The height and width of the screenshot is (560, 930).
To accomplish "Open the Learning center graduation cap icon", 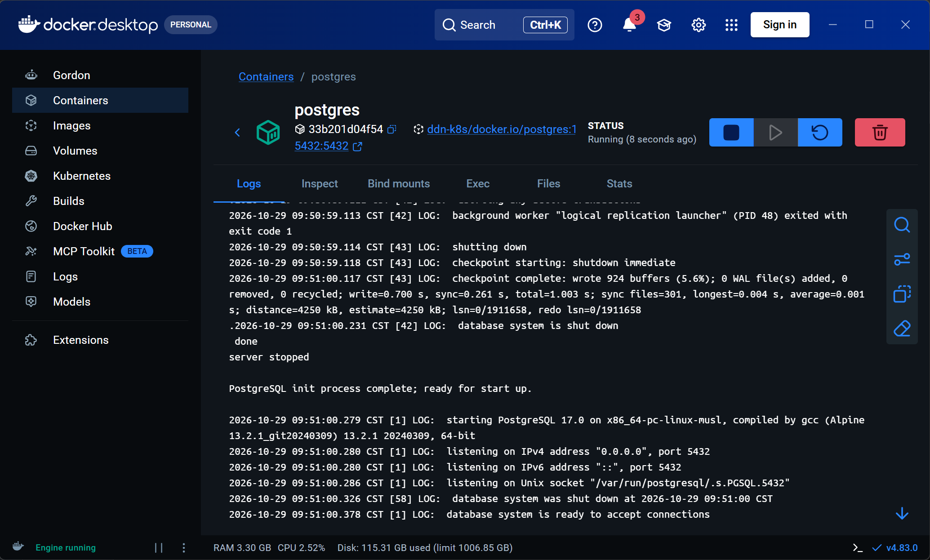I will [664, 25].
